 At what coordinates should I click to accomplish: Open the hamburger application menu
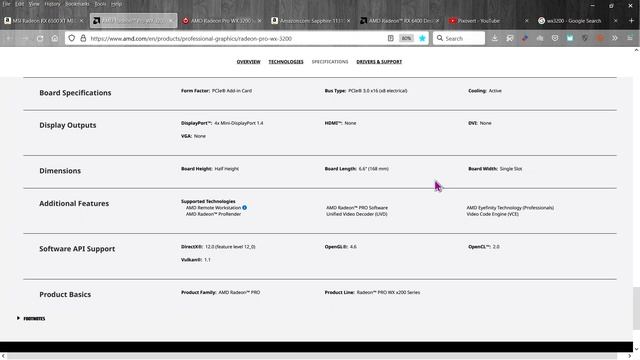point(630,38)
